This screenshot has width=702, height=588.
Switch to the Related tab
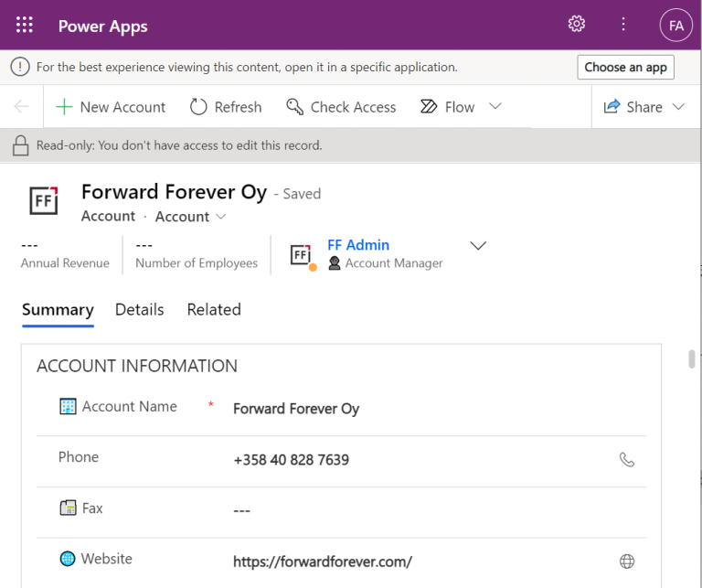point(214,310)
